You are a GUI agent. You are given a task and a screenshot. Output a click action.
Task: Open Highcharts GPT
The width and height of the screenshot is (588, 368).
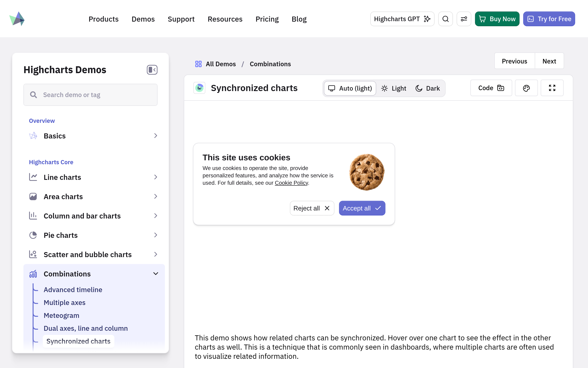coord(402,19)
